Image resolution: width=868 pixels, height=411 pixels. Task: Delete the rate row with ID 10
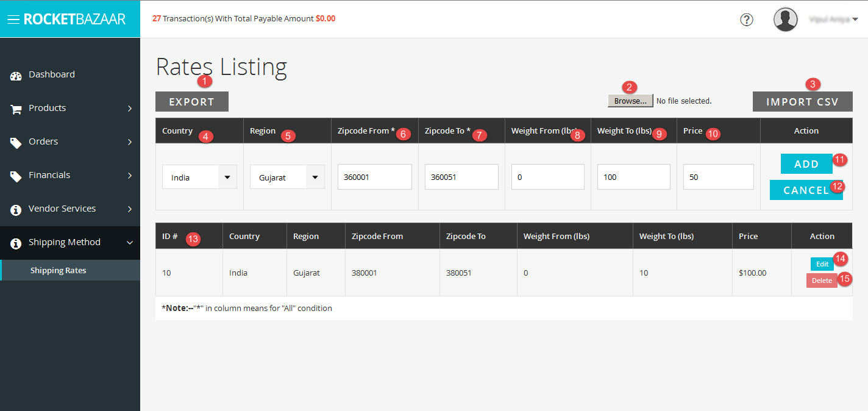click(821, 281)
